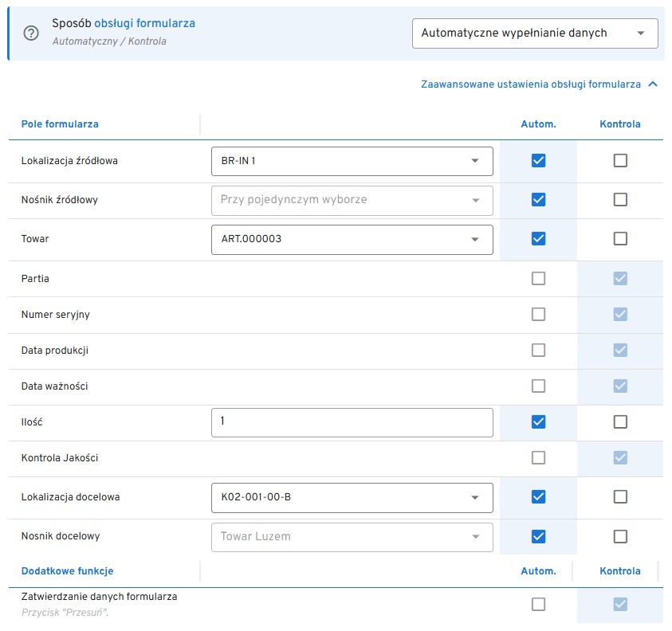Open the Nośnik źródłowy dropdown
Viewport: 672px width, 631px height.
click(x=352, y=200)
